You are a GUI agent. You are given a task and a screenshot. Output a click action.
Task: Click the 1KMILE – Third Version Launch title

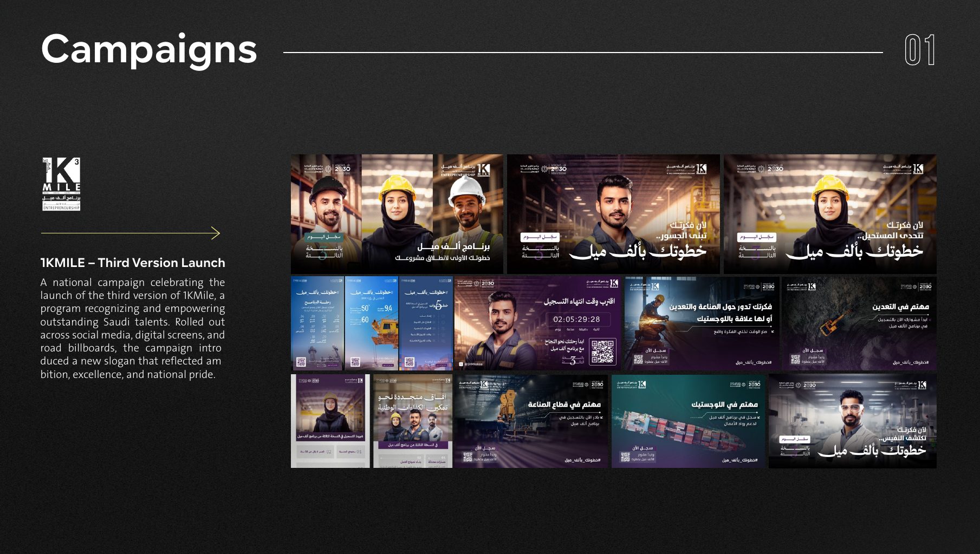point(133,263)
